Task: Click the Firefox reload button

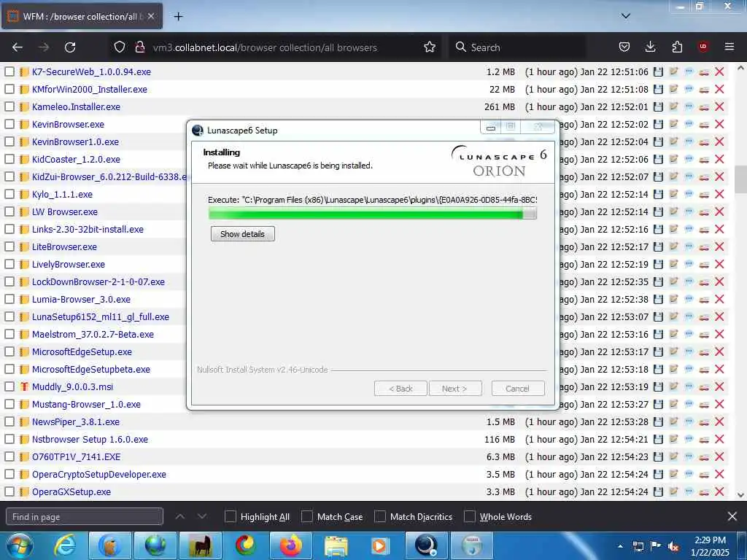Action: pyautogui.click(x=70, y=47)
